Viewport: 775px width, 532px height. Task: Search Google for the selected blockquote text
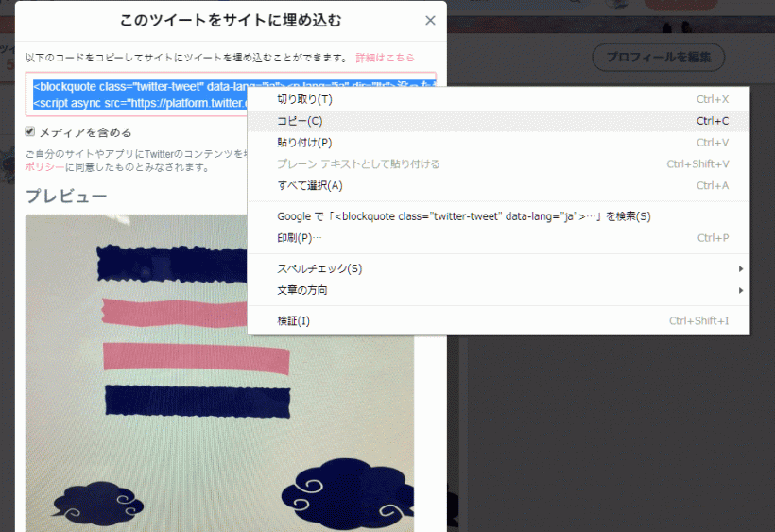pos(463,216)
